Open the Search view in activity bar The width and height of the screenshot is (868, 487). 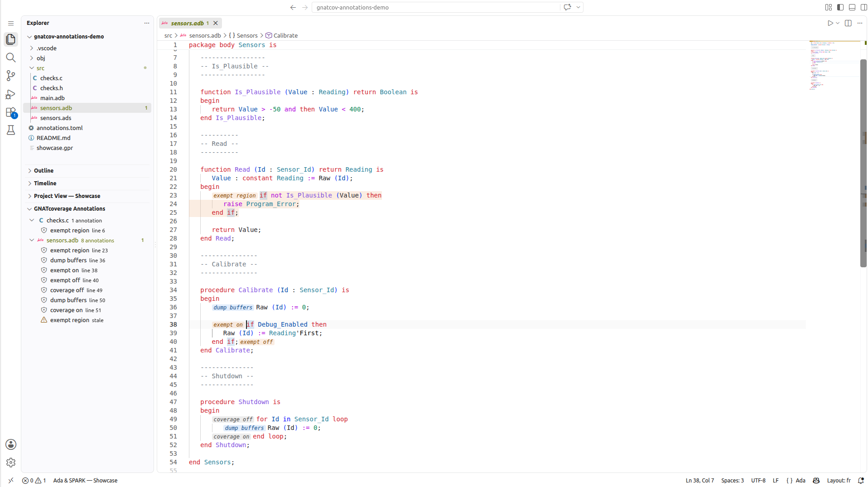11,58
